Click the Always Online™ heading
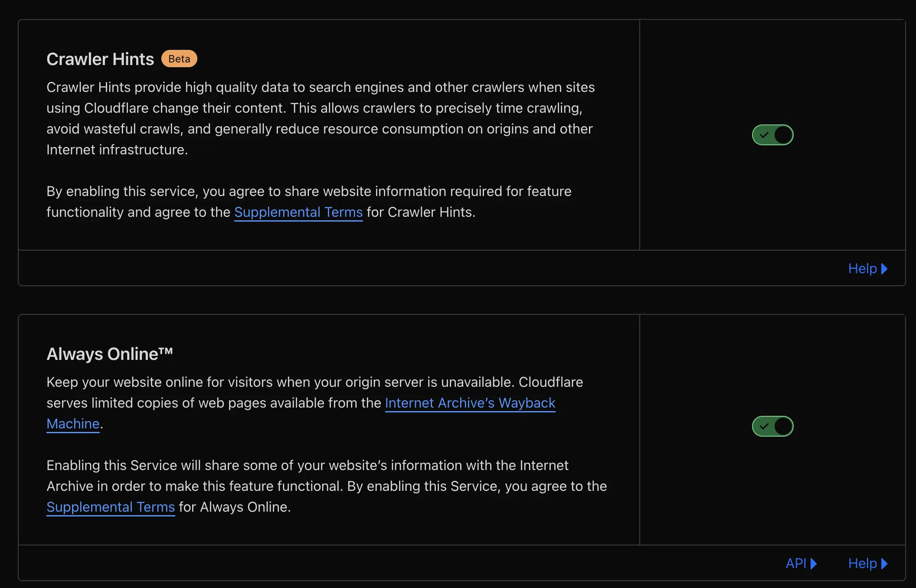Screen dimensions: 916x588 click(x=110, y=354)
